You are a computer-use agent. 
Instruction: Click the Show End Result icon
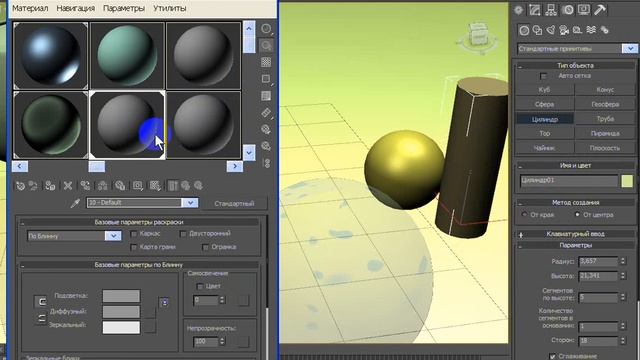click(173, 186)
